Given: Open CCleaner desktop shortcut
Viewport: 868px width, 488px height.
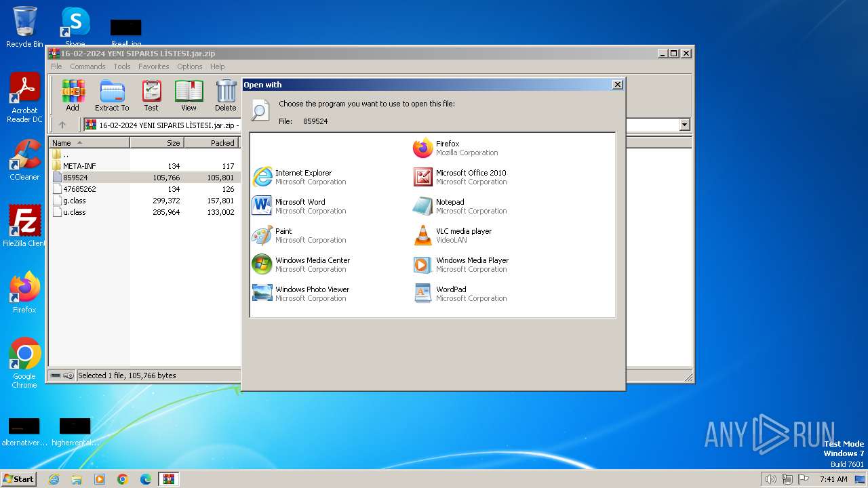Looking at the screenshot, I should [24, 160].
